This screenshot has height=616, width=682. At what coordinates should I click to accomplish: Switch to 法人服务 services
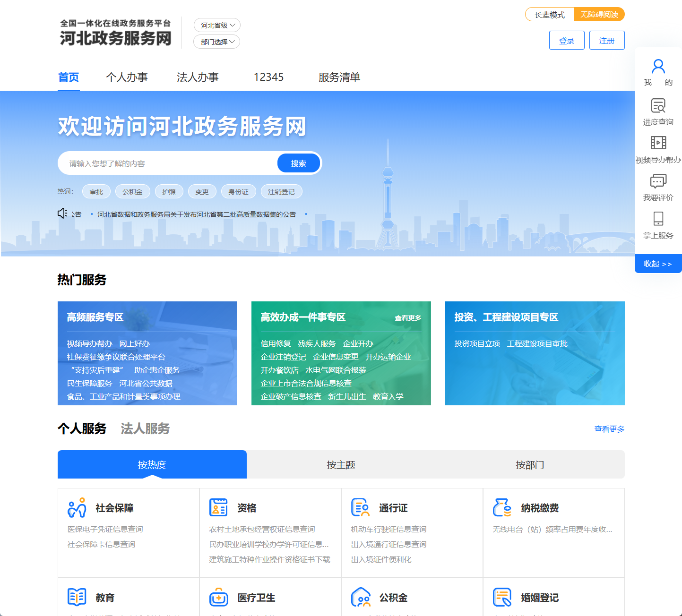tap(145, 429)
